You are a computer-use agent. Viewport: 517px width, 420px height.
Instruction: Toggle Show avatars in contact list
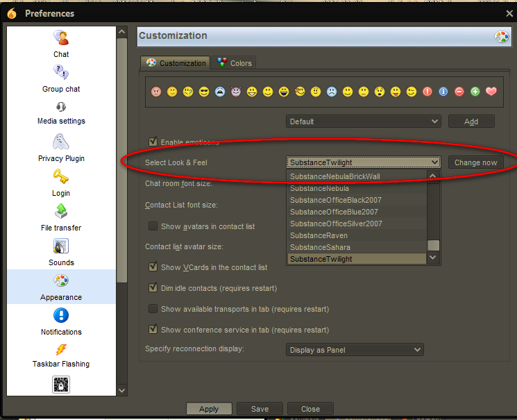click(153, 226)
